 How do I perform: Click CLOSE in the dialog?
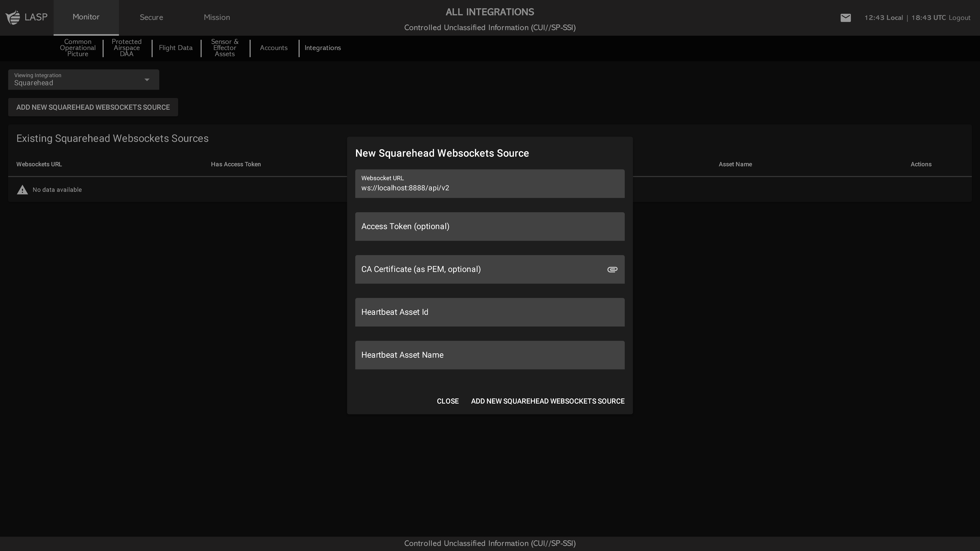point(448,401)
